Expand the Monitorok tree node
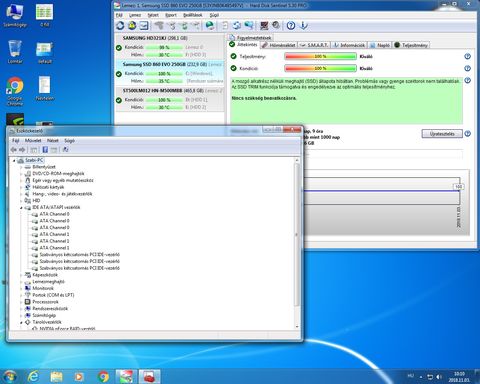This screenshot has width=480, height=384. pyautogui.click(x=21, y=288)
